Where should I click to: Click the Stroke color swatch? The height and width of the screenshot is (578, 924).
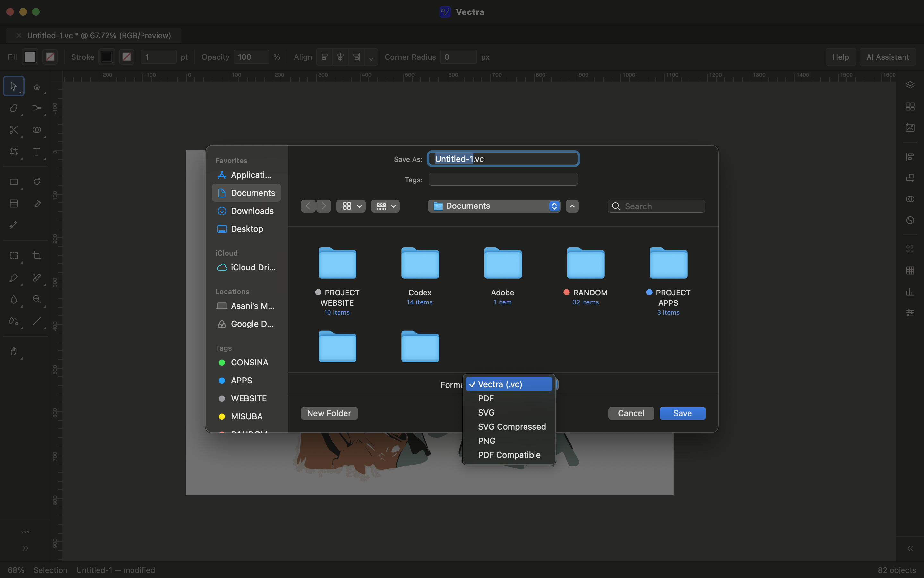pos(107,57)
